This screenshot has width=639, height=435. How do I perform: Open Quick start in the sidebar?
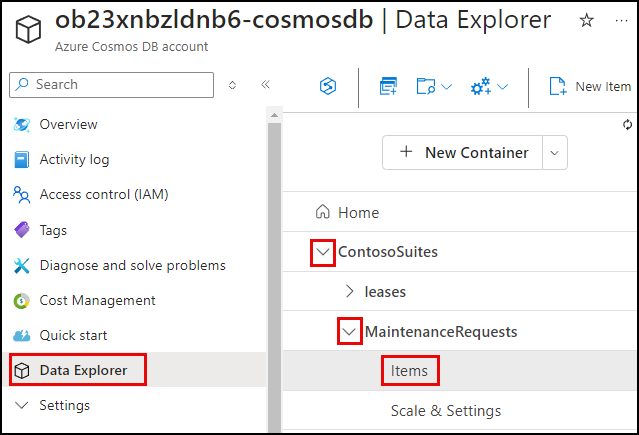tap(73, 336)
